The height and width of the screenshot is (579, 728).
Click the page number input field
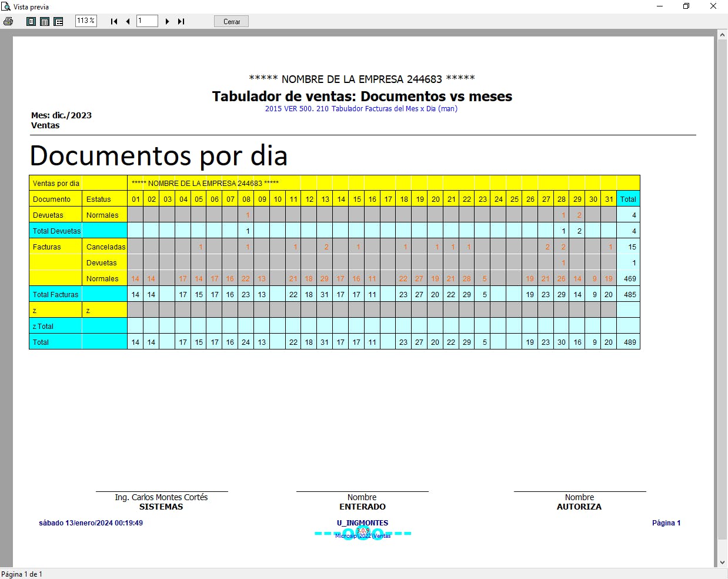(x=147, y=21)
